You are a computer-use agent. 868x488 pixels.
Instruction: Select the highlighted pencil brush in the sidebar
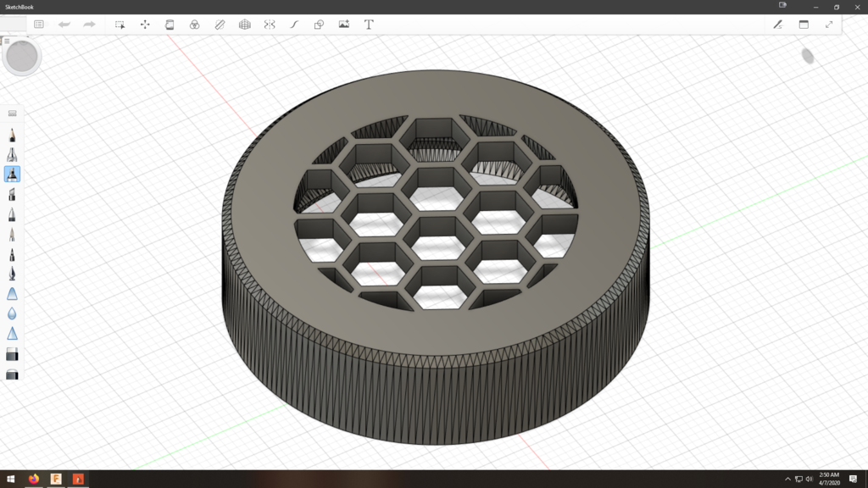pyautogui.click(x=12, y=175)
